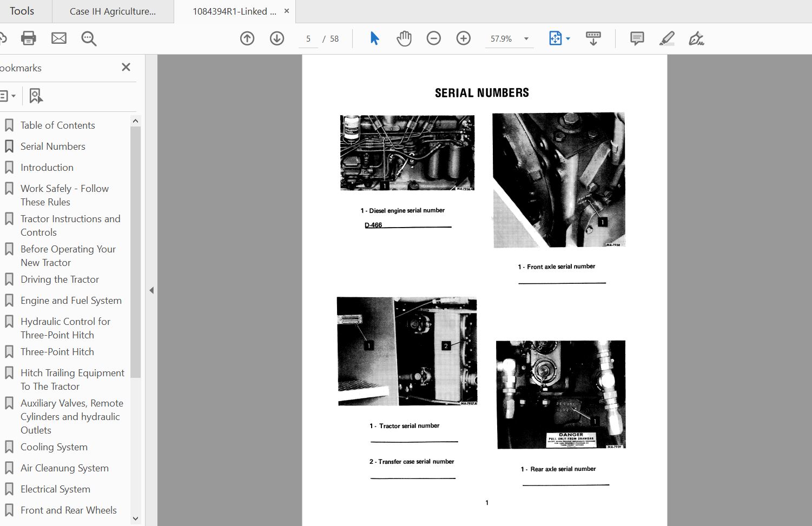Activate the Hand pan tool
Image resolution: width=812 pixels, height=526 pixels.
pos(404,38)
